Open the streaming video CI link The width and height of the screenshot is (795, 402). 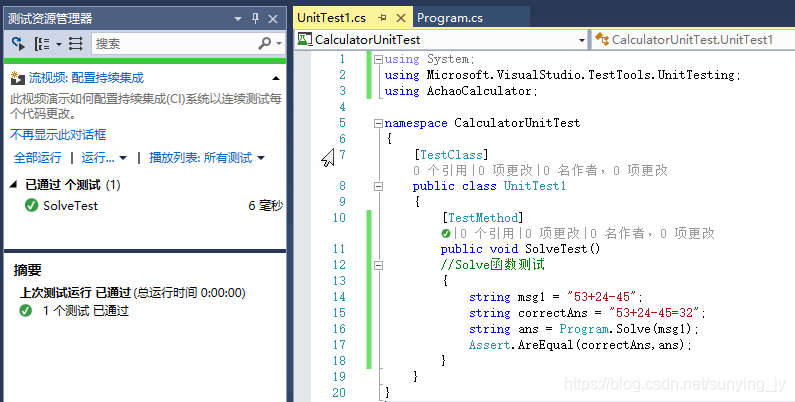point(86,78)
